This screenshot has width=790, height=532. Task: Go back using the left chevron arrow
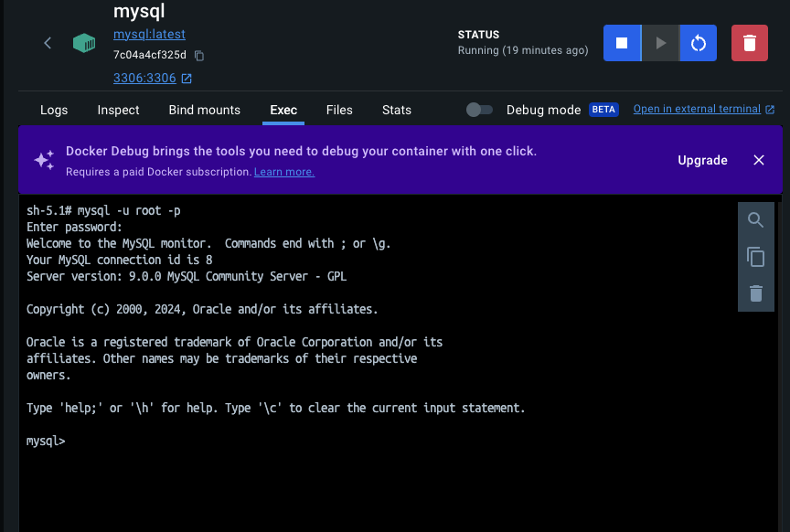(48, 43)
